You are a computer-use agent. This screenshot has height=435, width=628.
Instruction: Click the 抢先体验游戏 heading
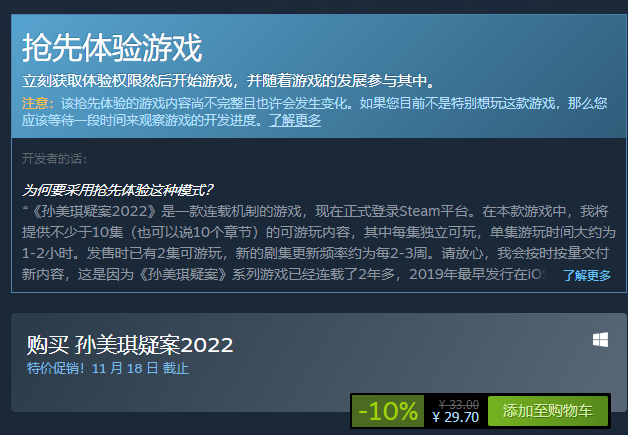[112, 48]
